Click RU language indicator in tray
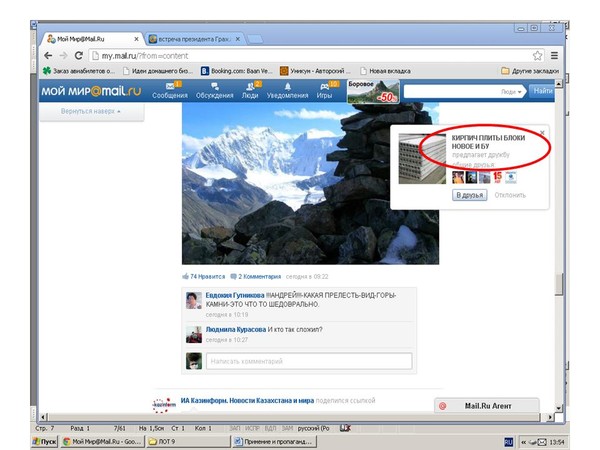 [x=508, y=442]
